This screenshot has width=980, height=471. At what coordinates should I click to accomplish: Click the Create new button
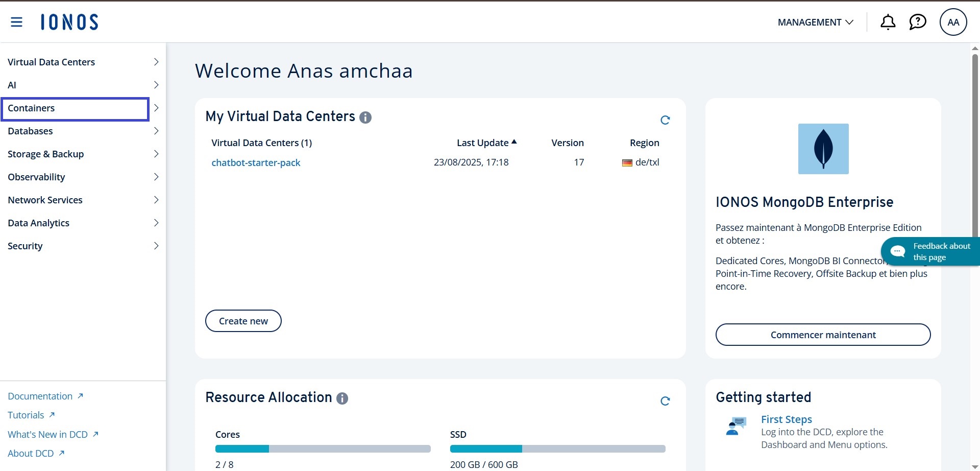point(243,321)
